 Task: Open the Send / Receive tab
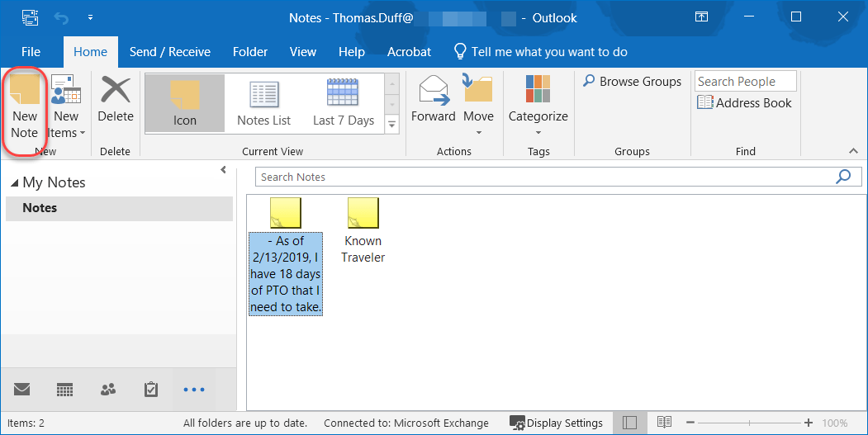(170, 52)
